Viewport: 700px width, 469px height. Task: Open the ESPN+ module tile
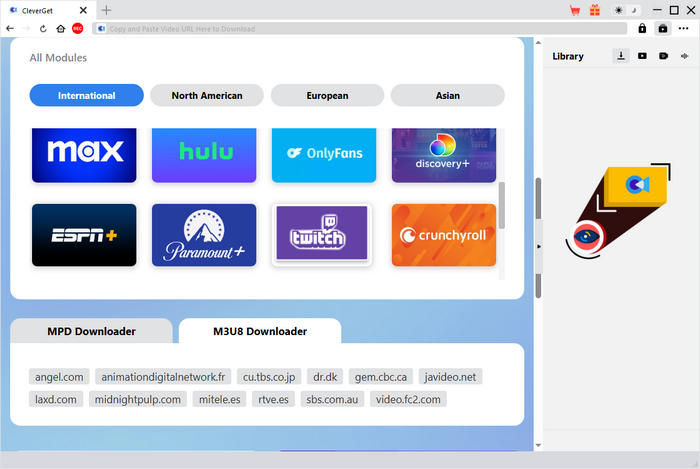[x=84, y=235]
